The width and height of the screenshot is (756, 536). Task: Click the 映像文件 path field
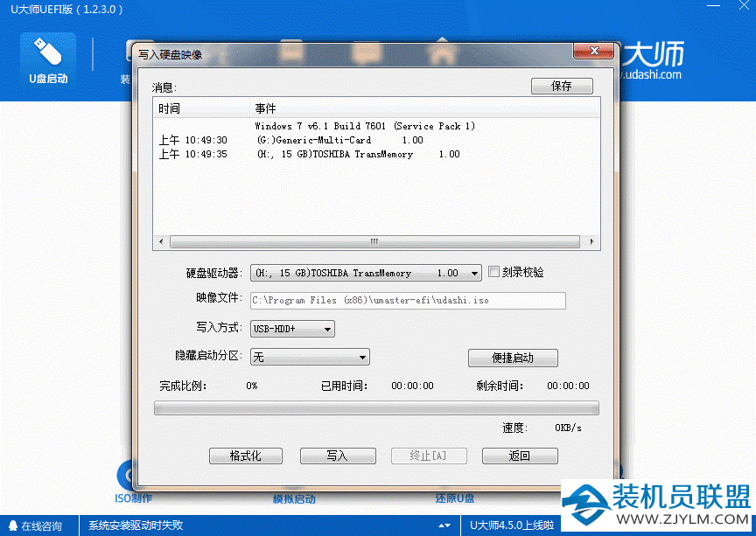[x=408, y=300]
